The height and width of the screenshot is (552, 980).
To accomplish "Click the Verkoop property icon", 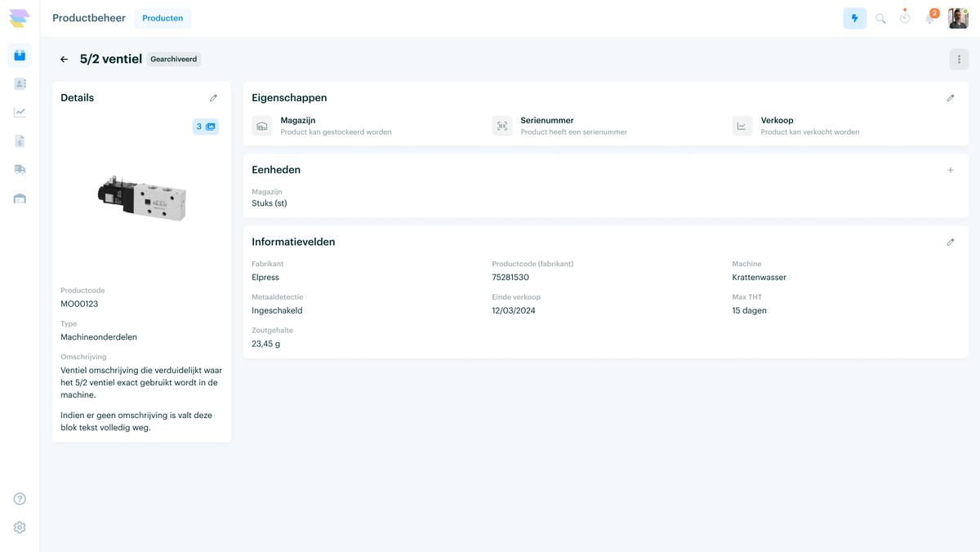I will 742,126.
